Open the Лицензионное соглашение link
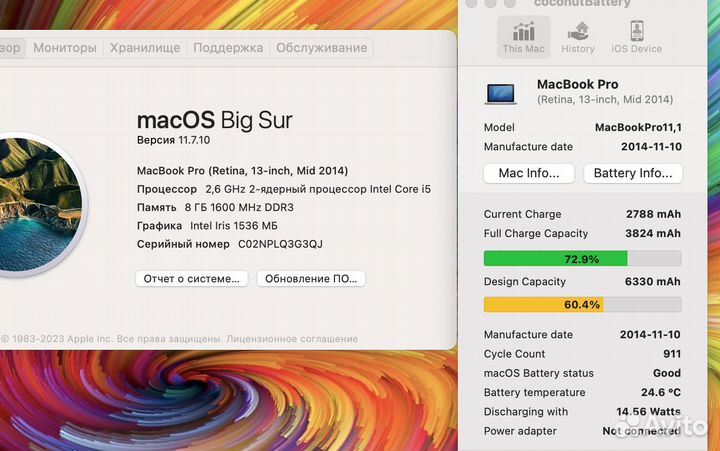Viewport: 720px width, 451px height. pyautogui.click(x=292, y=339)
